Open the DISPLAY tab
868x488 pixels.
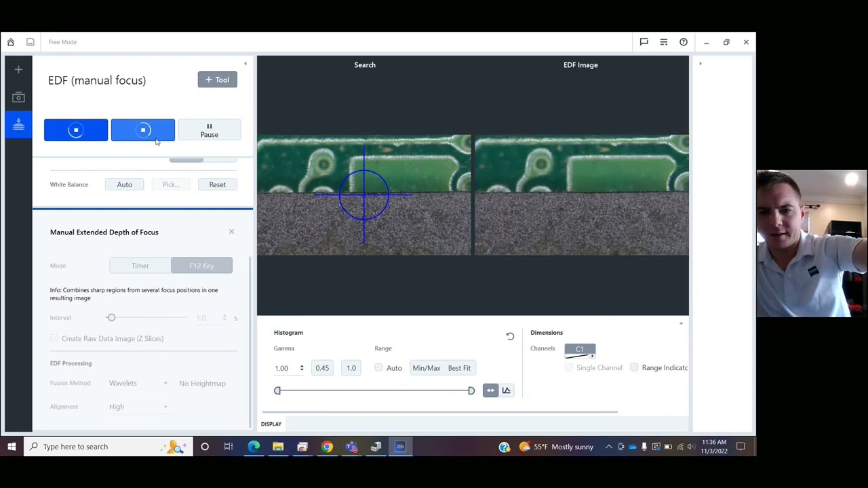coord(271,424)
